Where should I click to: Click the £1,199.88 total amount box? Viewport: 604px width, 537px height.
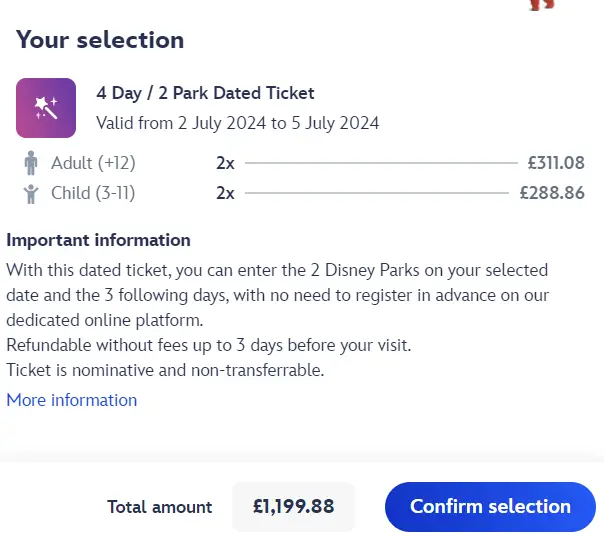293,507
